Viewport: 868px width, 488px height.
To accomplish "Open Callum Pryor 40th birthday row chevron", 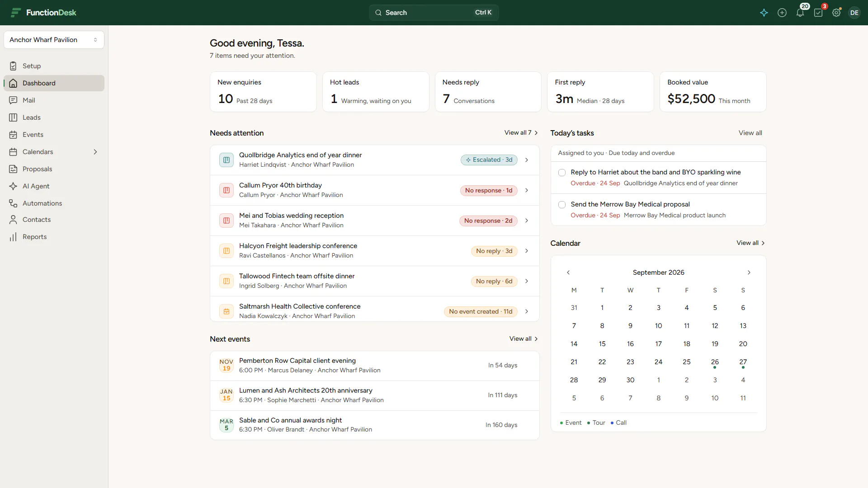I will pyautogui.click(x=527, y=190).
